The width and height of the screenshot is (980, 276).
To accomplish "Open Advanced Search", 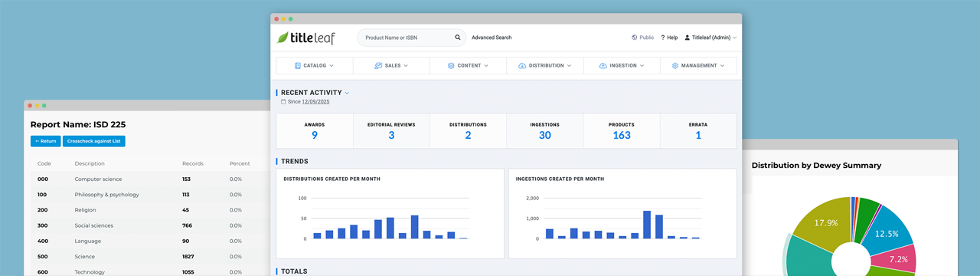I will pyautogui.click(x=492, y=38).
